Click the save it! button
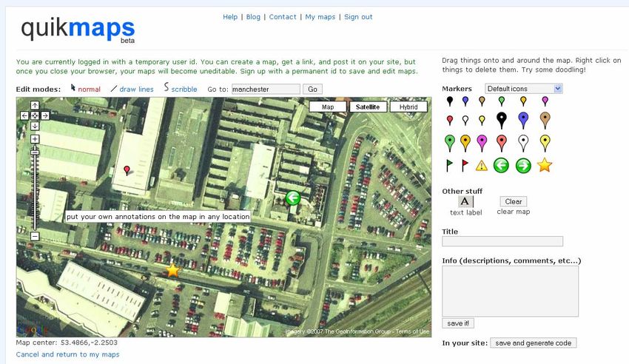The height and width of the screenshot is (364, 629). pyautogui.click(x=458, y=323)
